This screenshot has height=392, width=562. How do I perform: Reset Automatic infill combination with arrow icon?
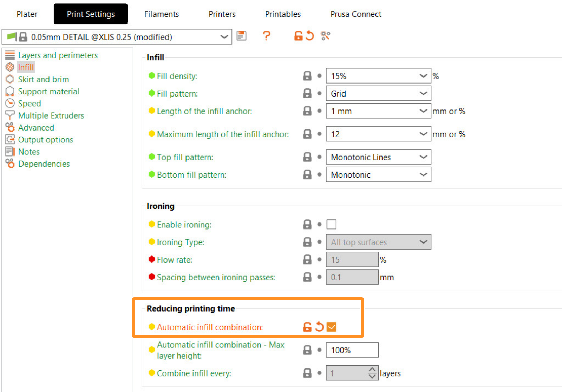(319, 327)
